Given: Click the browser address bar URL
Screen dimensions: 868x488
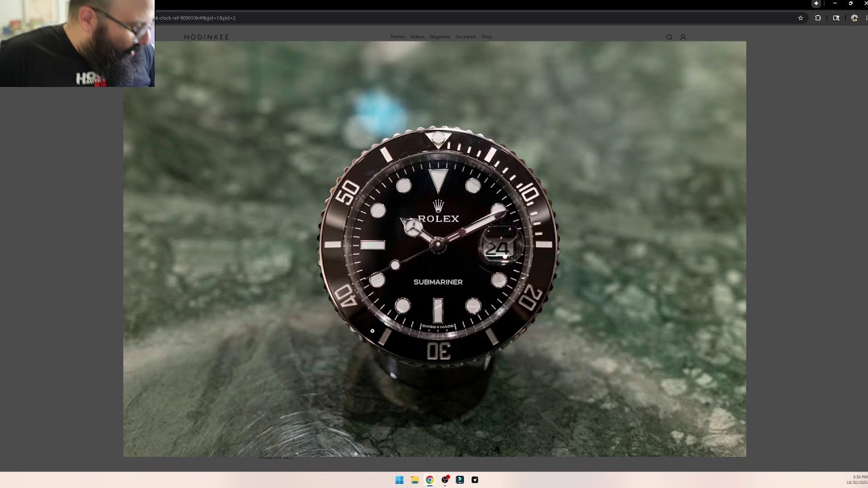Looking at the screenshot, I should pyautogui.click(x=195, y=18).
